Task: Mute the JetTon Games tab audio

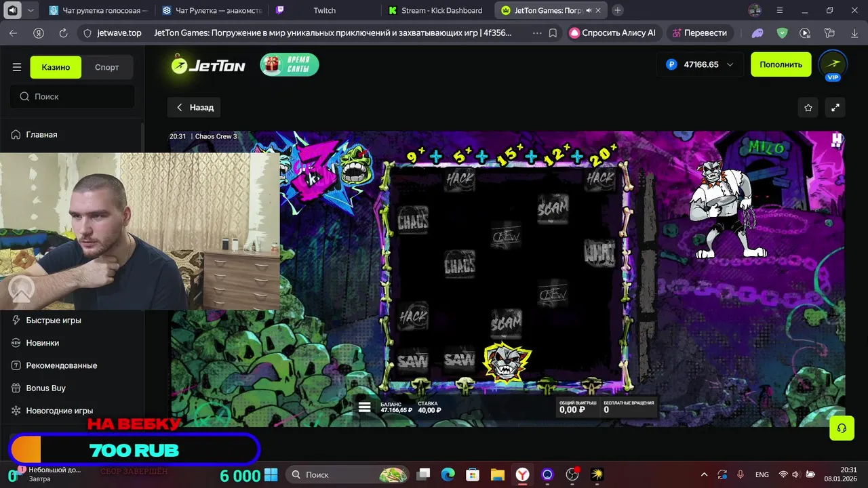Action: click(589, 10)
